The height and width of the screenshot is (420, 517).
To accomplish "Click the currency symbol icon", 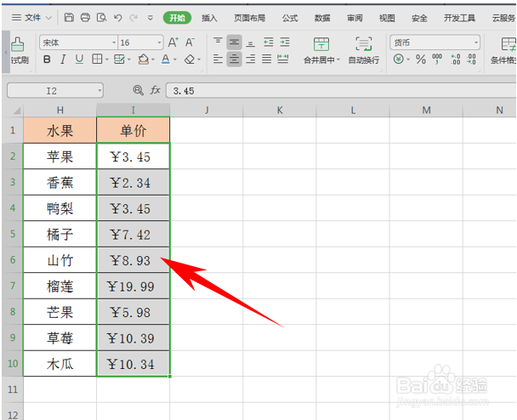I will click(x=398, y=60).
